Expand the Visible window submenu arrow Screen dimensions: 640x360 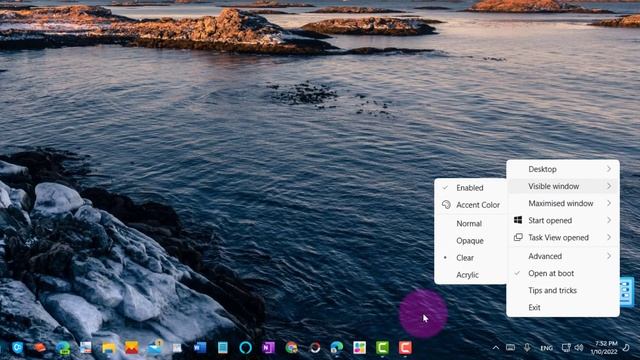(x=609, y=186)
